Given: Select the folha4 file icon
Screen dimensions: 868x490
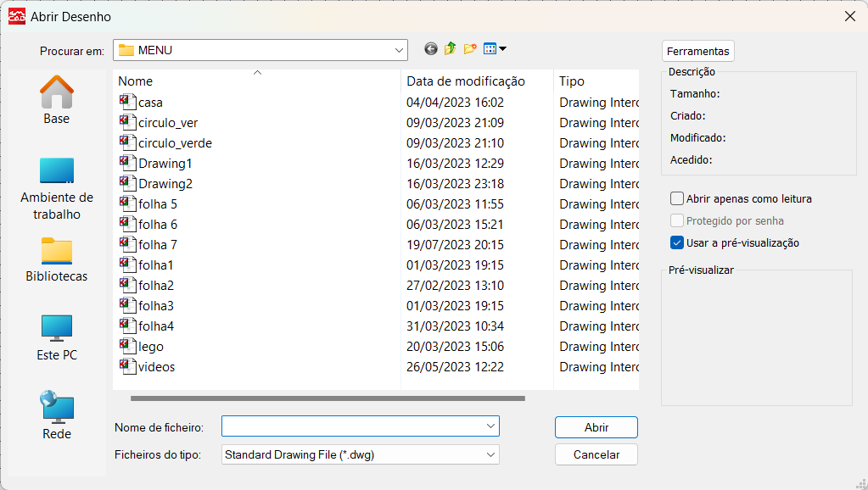Looking at the screenshot, I should tap(127, 326).
